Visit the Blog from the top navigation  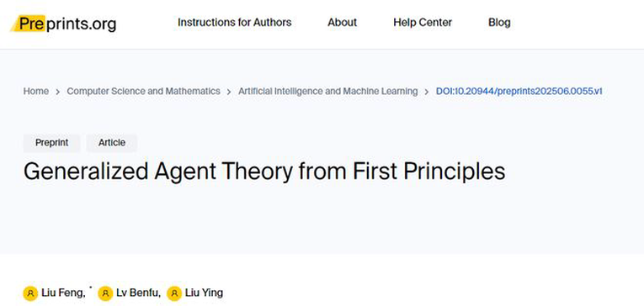click(499, 22)
